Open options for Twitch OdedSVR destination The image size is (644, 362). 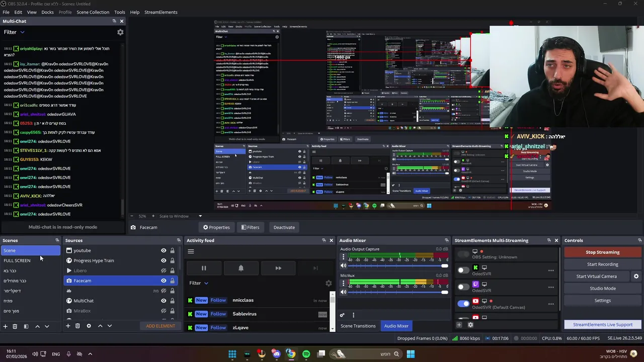tap(551, 287)
